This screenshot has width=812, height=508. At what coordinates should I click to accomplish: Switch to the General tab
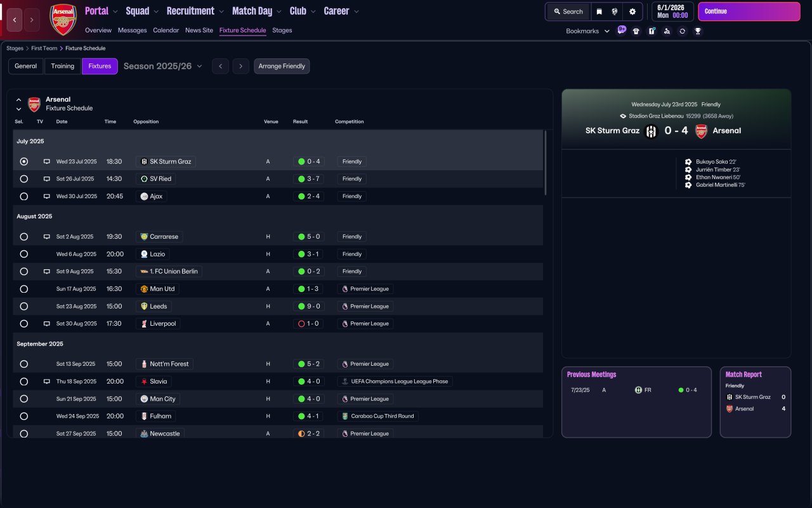coord(26,66)
